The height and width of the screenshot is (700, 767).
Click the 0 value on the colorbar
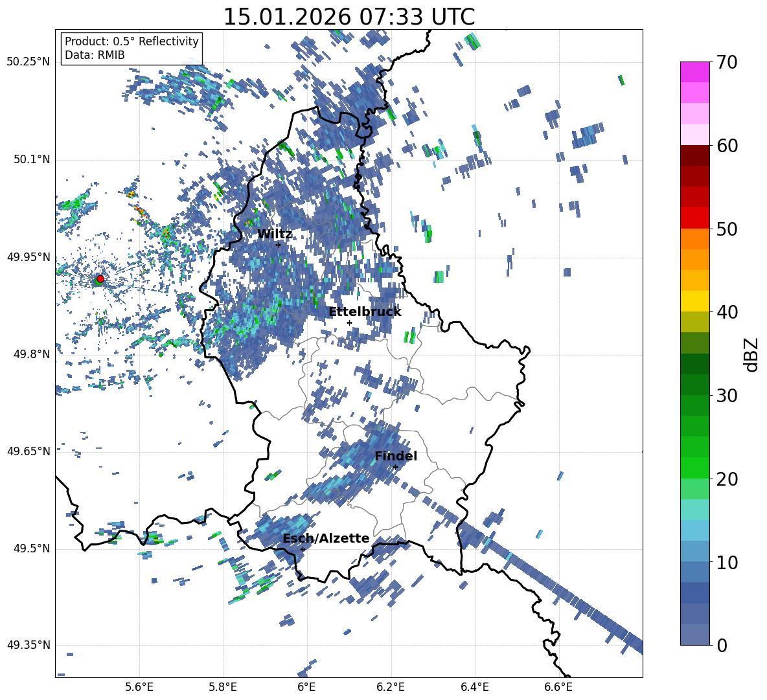coord(722,645)
